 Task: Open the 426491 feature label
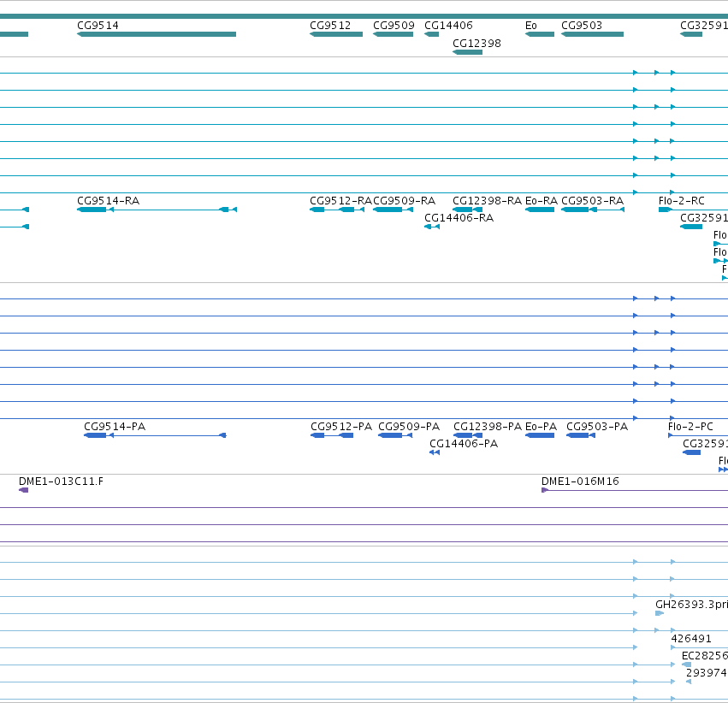coord(691,639)
